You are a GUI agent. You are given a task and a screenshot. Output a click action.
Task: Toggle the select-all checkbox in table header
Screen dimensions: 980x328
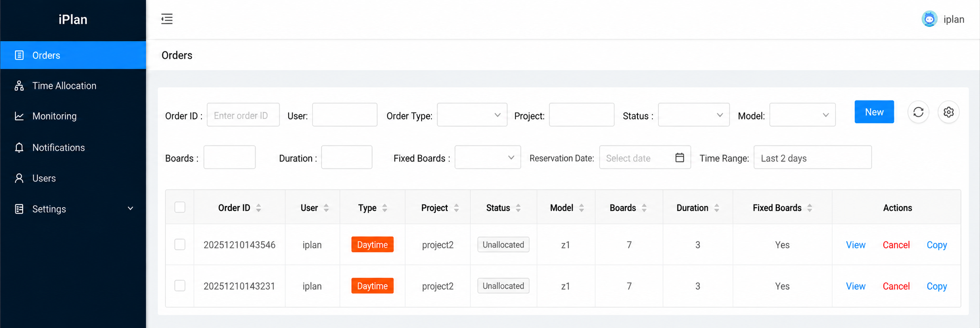[x=180, y=207]
